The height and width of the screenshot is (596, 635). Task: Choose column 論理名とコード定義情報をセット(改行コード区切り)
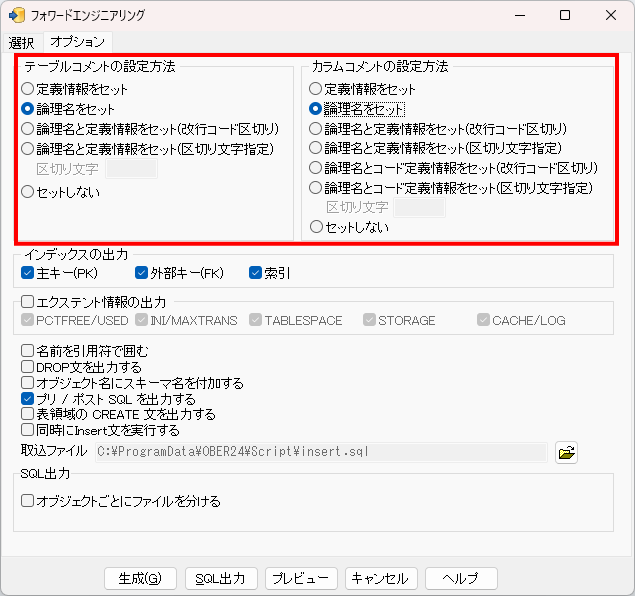pos(315,168)
